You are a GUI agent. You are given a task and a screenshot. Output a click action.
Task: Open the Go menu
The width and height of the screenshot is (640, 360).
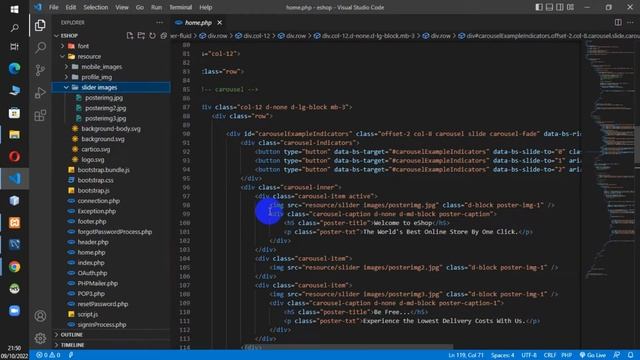click(x=140, y=7)
